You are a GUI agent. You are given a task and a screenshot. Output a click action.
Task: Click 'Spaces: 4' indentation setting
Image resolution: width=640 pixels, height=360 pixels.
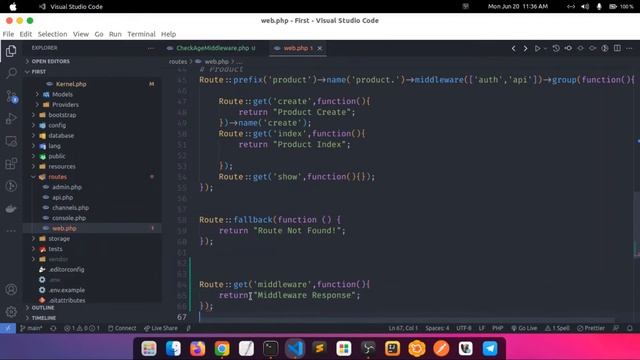[x=437, y=328]
